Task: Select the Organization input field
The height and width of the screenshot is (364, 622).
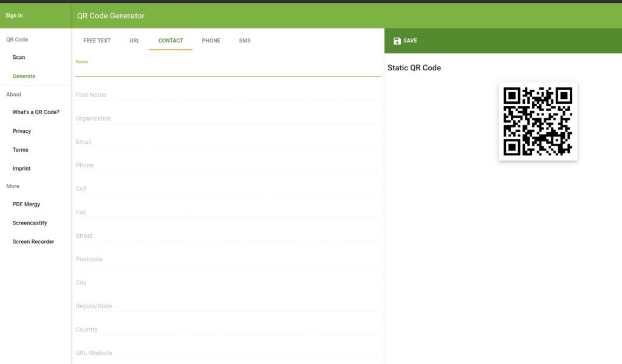Action: [228, 119]
